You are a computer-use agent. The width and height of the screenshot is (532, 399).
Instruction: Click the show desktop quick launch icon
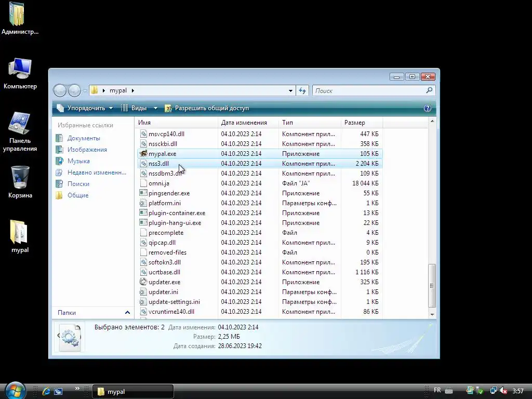(x=58, y=391)
